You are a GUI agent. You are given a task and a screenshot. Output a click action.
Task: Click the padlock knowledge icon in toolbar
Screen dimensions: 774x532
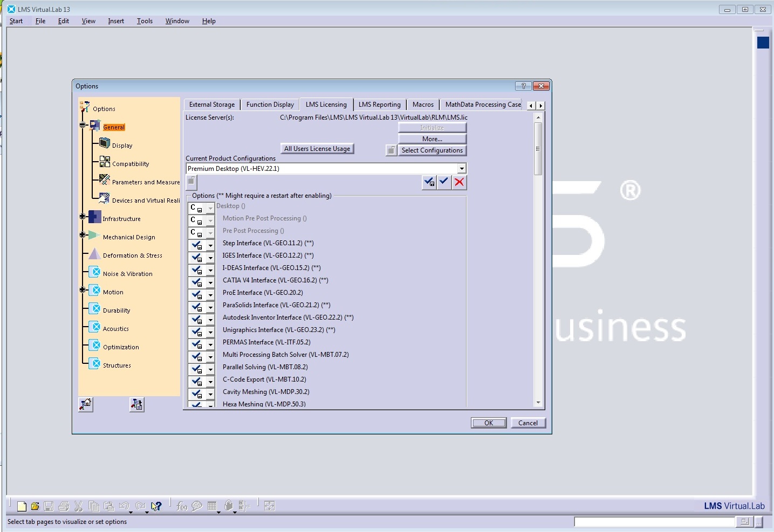228,506
